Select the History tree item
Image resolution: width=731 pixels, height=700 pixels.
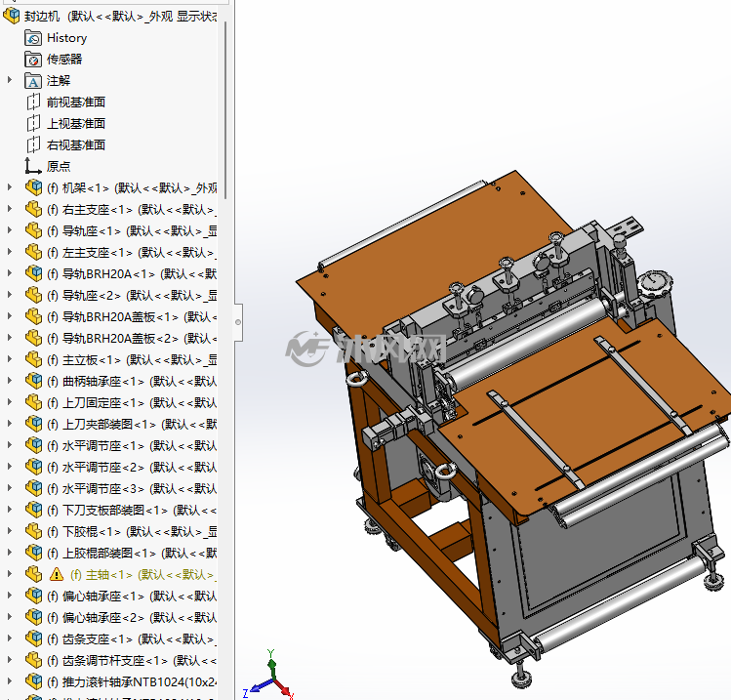66,38
